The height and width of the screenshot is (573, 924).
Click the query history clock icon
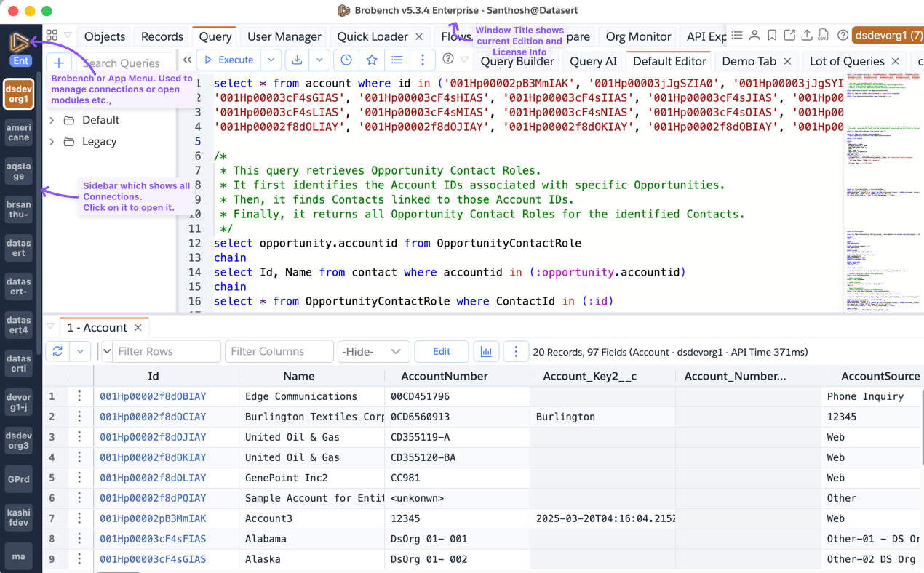[x=346, y=60]
